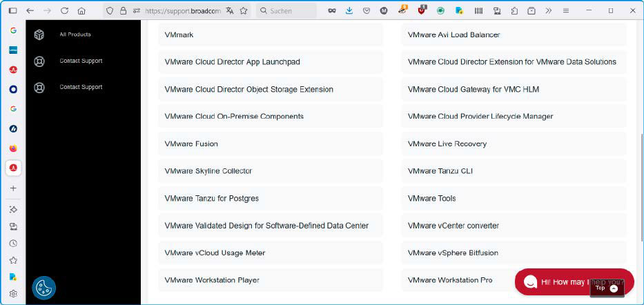Open VMware Cloud On-Premise Components
Viewport: 644px width, 305px height.
271,117
